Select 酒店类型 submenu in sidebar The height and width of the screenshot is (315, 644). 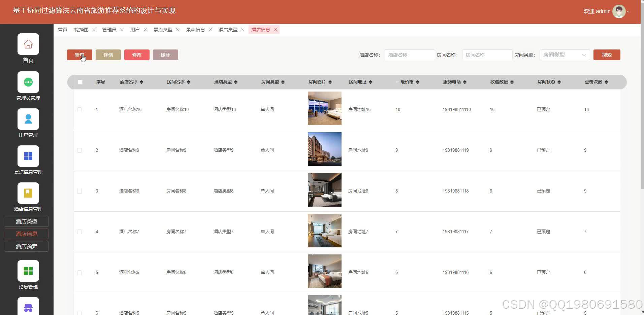click(27, 221)
